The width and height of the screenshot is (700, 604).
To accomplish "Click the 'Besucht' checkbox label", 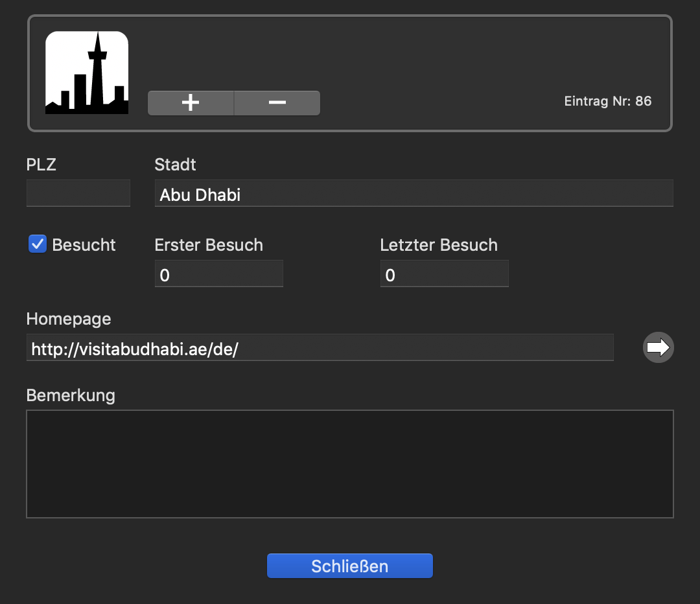I will [84, 245].
